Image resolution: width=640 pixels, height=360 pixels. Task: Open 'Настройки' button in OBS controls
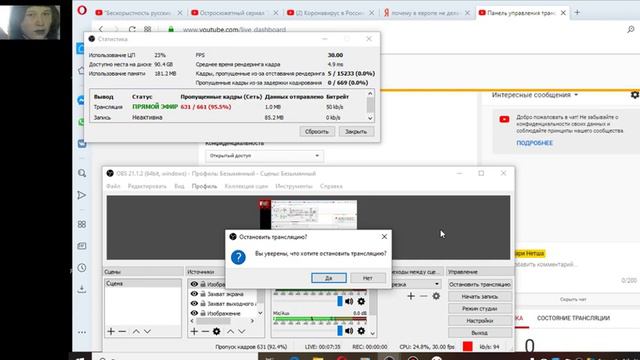(x=480, y=321)
